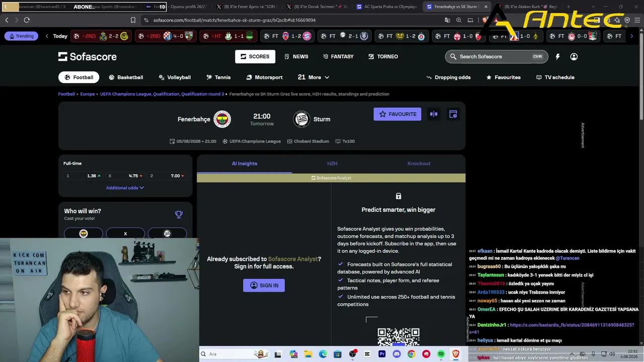Select the draw odds 4.75
The height and width of the screenshot is (362, 644).
coord(125,176)
